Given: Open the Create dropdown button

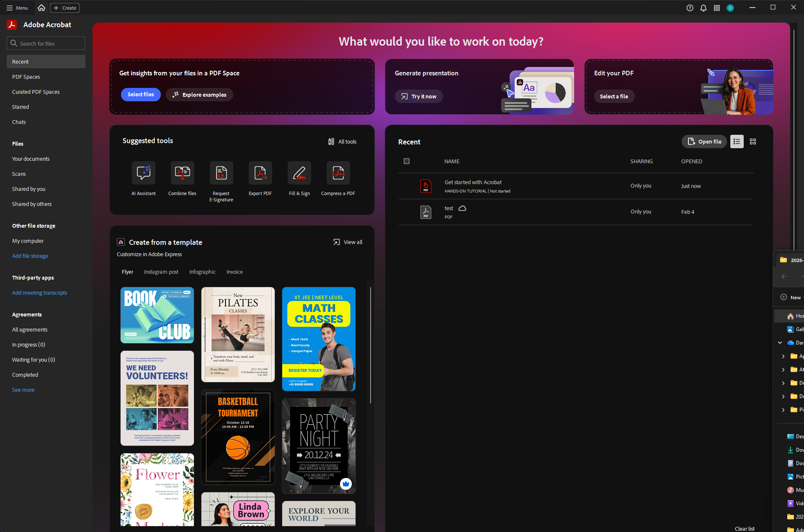Looking at the screenshot, I should pos(65,8).
